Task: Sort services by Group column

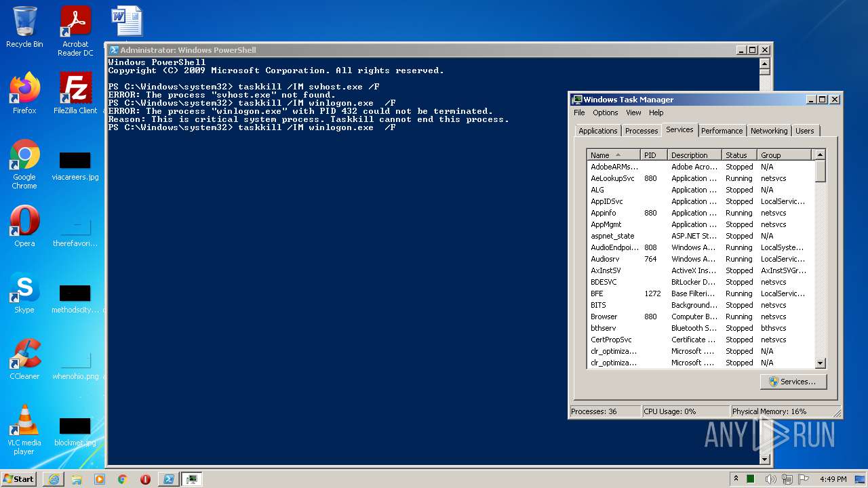Action: [x=785, y=155]
